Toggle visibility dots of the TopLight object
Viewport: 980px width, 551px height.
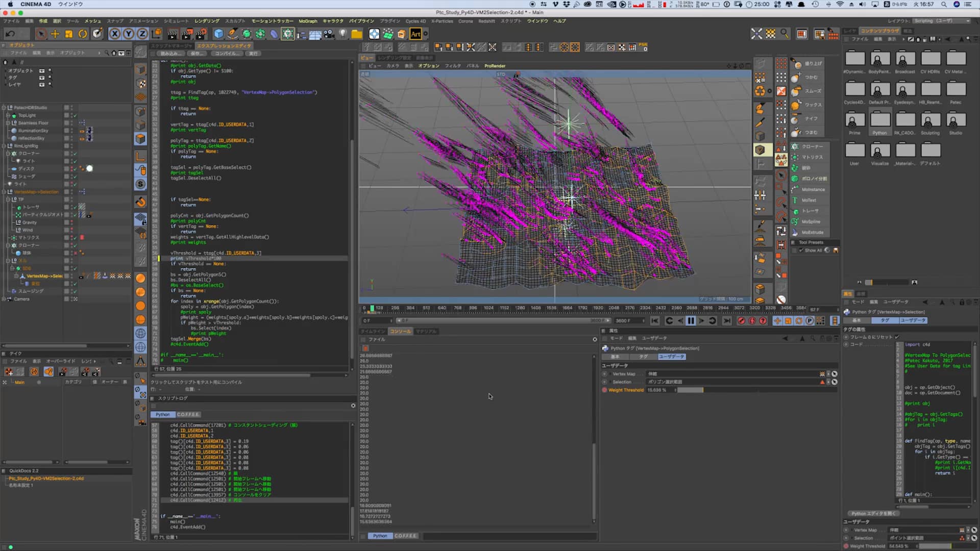71,115
